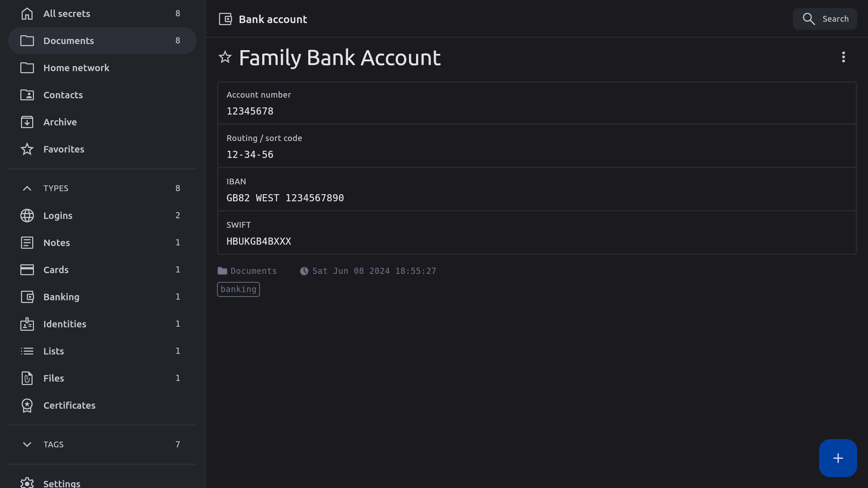Follow the Documents folder link below fields

(253, 271)
